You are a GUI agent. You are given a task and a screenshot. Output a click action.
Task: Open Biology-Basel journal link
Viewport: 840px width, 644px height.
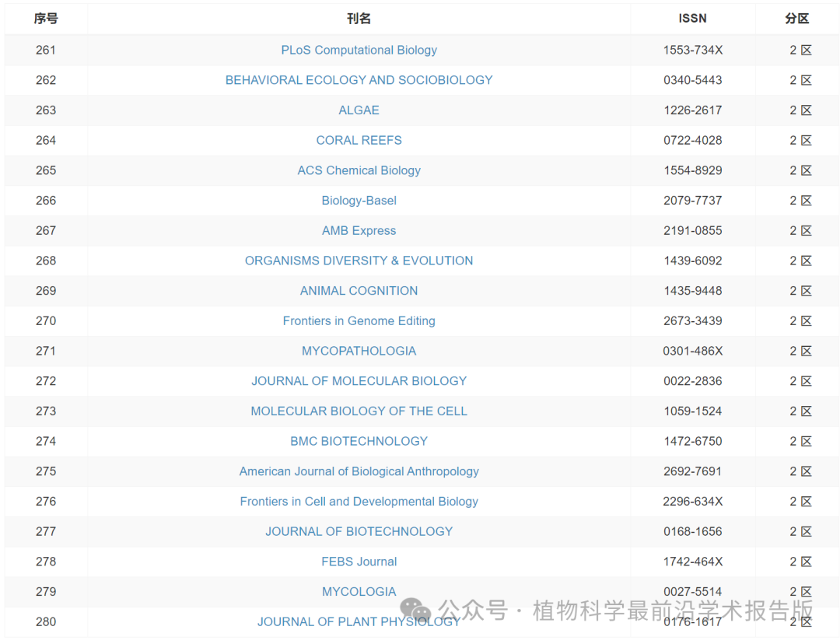click(359, 201)
